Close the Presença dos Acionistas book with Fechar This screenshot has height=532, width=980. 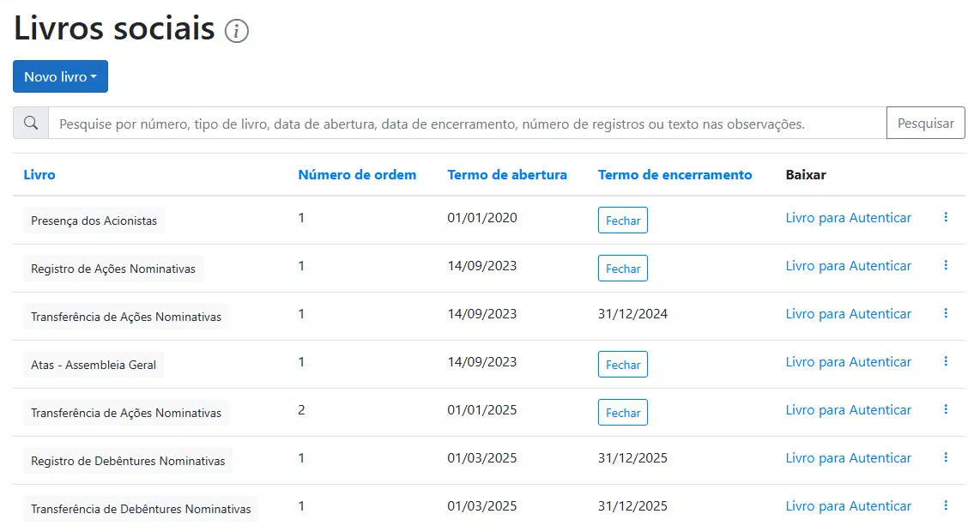(x=623, y=220)
